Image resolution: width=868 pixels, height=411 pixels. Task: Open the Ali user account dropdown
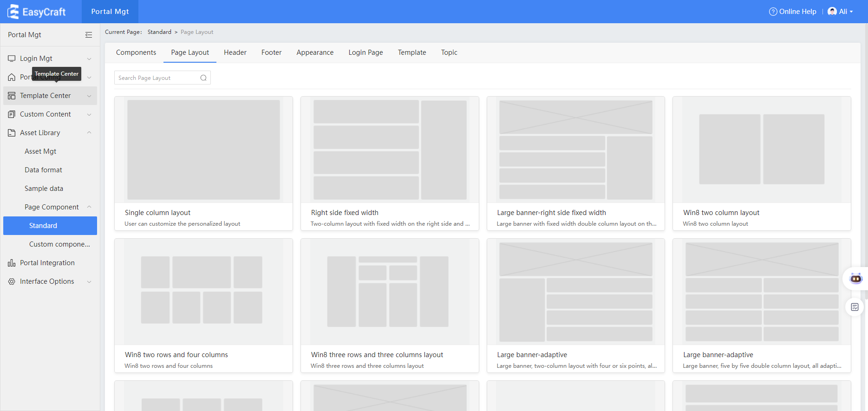[841, 12]
